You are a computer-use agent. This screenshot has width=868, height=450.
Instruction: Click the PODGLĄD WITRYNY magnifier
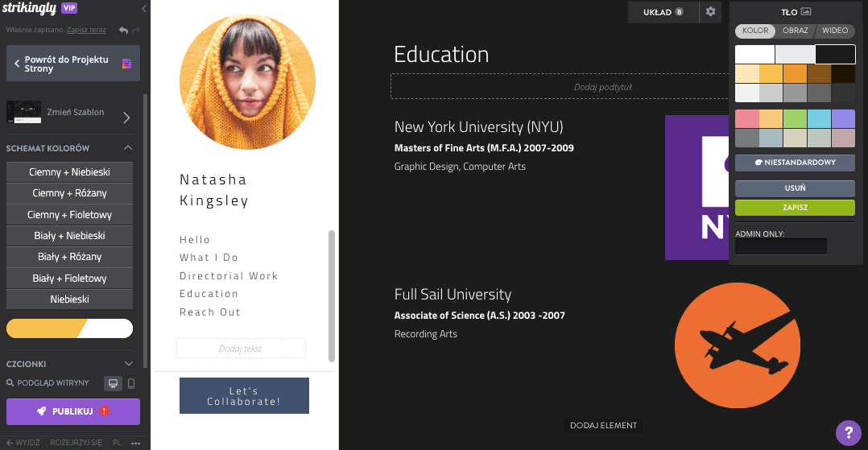(x=10, y=382)
